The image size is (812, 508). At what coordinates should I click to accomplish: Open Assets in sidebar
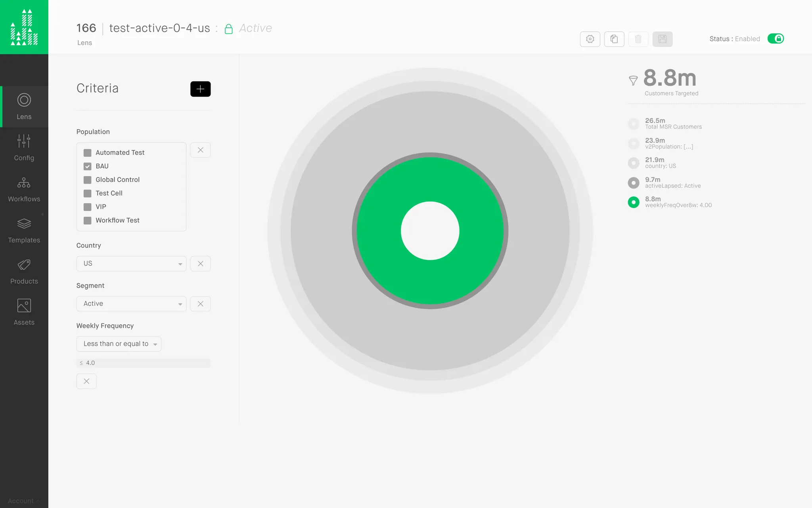pyautogui.click(x=24, y=312)
